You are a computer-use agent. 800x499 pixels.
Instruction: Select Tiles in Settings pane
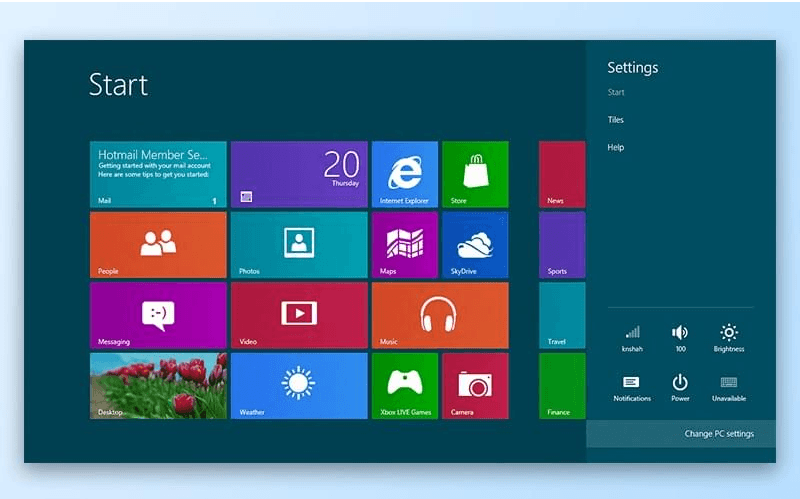tap(616, 120)
